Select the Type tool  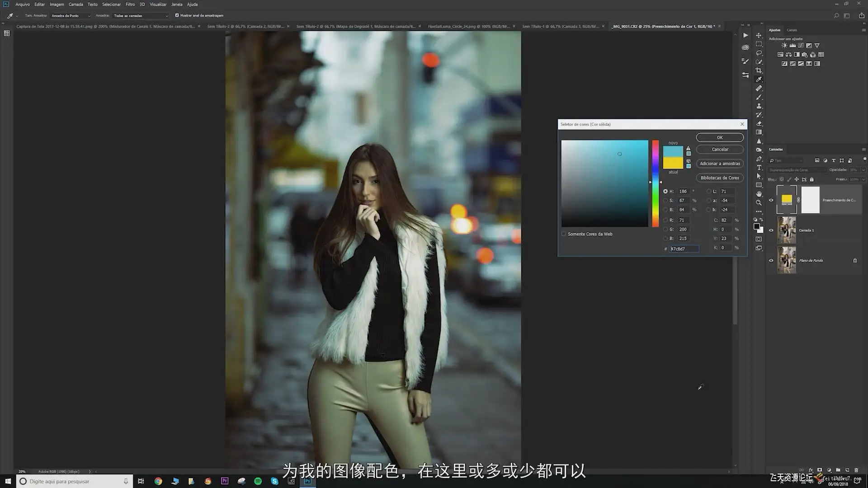tap(759, 168)
